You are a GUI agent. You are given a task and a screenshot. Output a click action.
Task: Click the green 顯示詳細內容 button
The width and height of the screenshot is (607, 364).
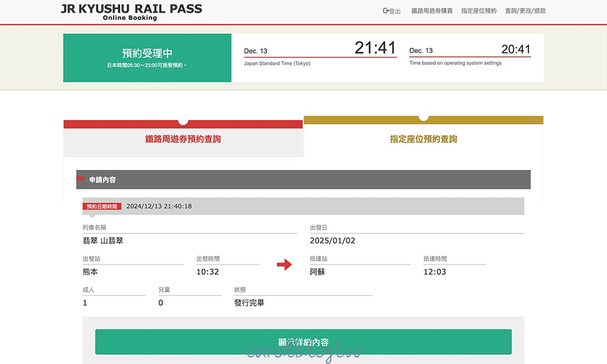(x=303, y=342)
